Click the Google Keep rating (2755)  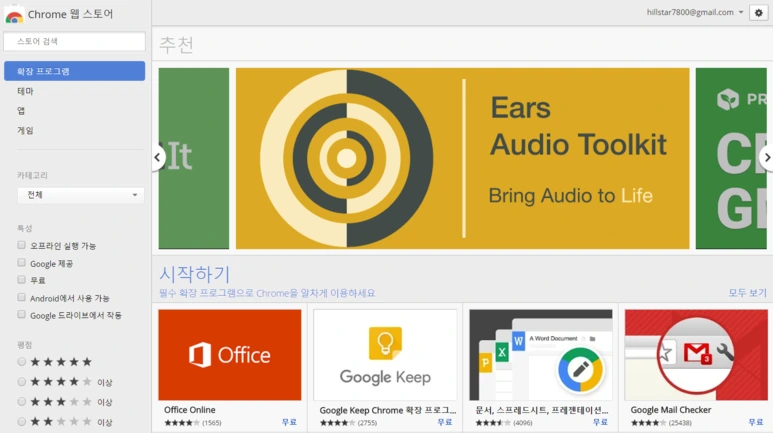click(349, 423)
